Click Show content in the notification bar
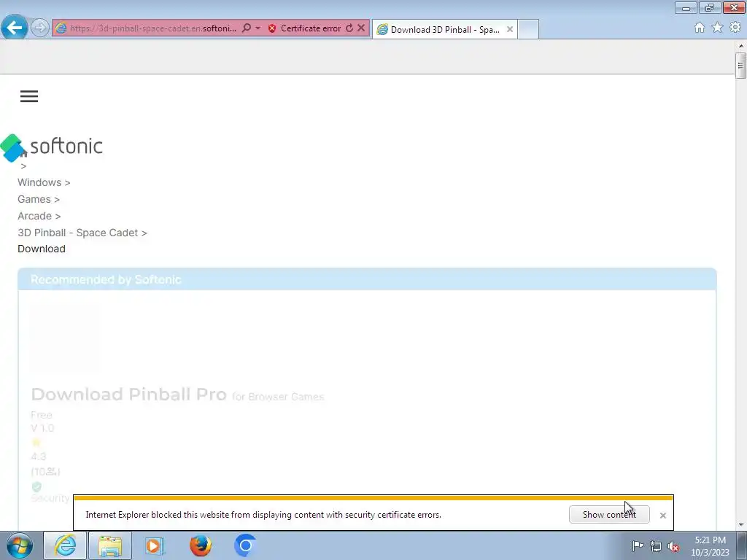 tap(609, 515)
